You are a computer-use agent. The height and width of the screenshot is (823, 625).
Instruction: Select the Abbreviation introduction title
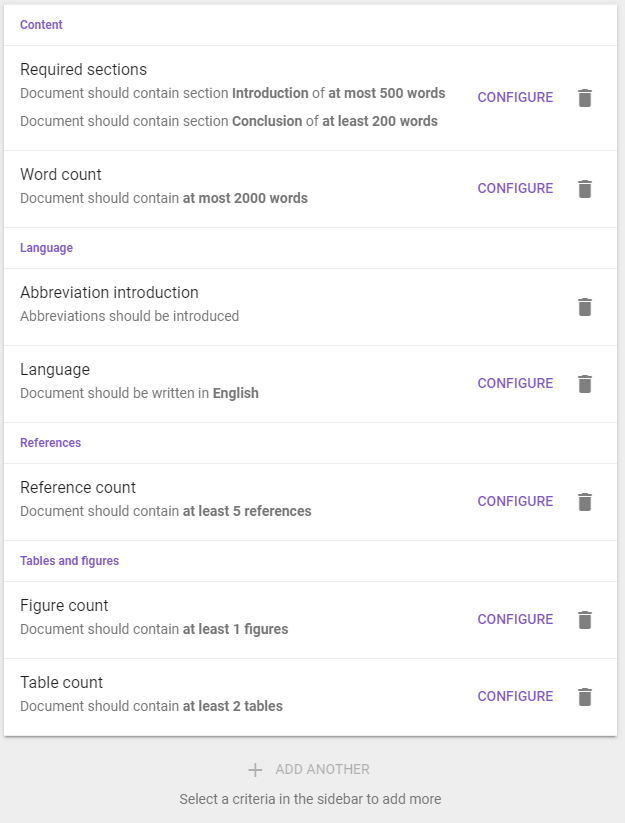pyautogui.click(x=109, y=292)
